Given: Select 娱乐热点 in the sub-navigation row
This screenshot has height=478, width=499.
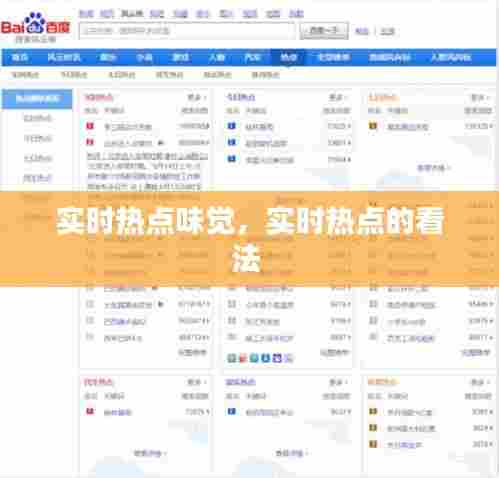Looking at the screenshot, I should pyautogui.click(x=217, y=75).
